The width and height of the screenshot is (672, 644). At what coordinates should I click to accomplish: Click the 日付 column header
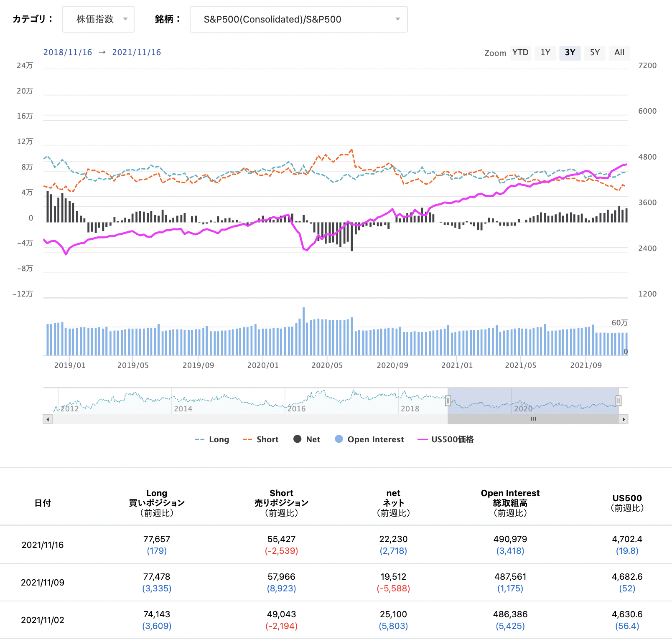[43, 503]
